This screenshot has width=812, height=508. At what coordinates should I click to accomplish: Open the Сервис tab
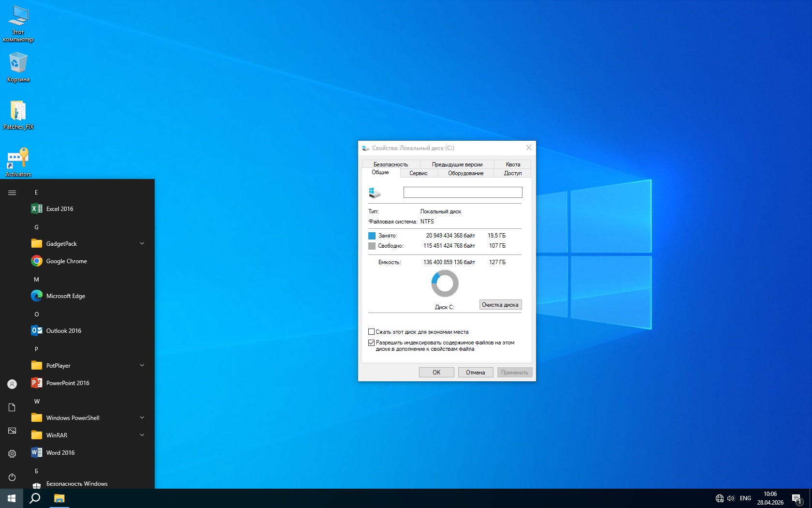point(418,173)
